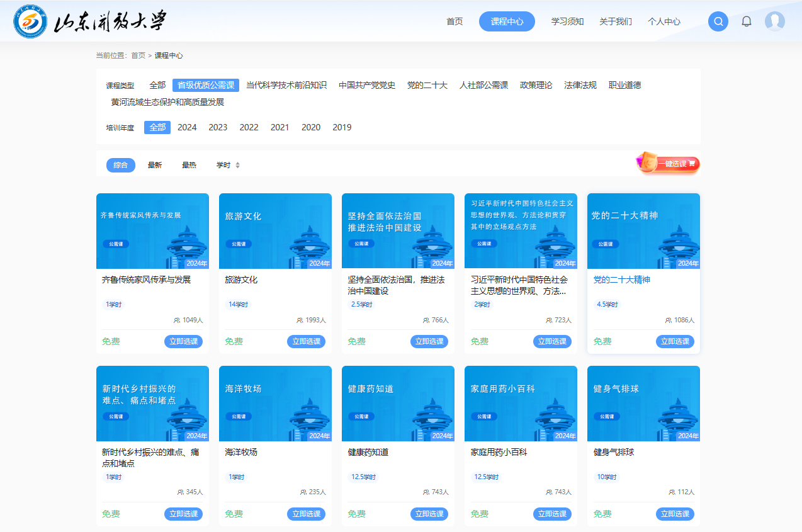Filter by 政策理论 course type
This screenshot has width=802, height=532.
click(536, 85)
